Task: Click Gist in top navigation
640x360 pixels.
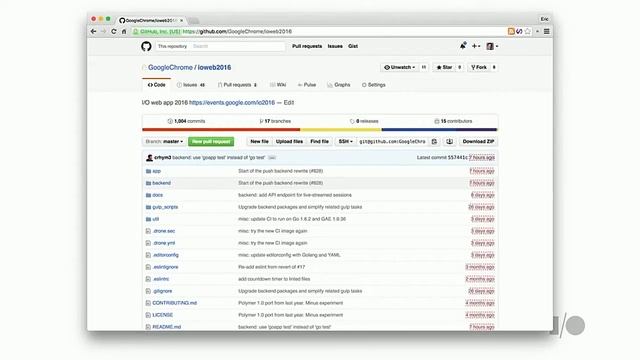Action: point(353,47)
